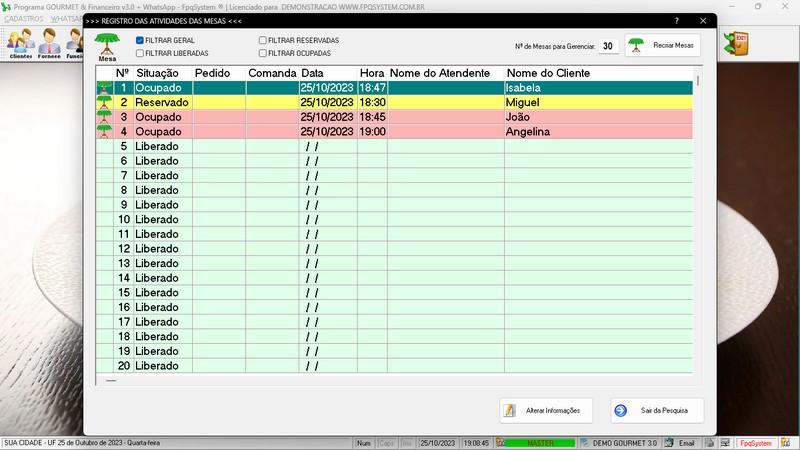The width and height of the screenshot is (800, 450).
Task: Click the help question mark in dialog title
Action: click(677, 21)
